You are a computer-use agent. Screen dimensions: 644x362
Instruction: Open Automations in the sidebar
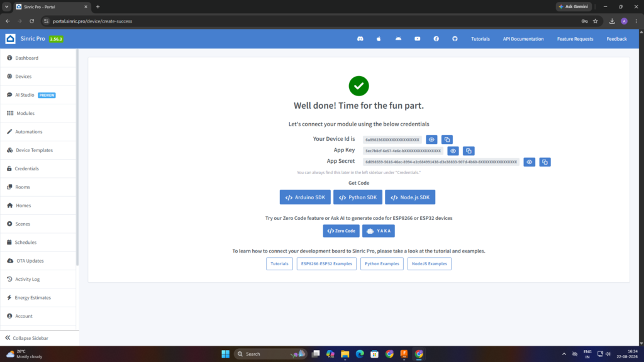[38, 132]
